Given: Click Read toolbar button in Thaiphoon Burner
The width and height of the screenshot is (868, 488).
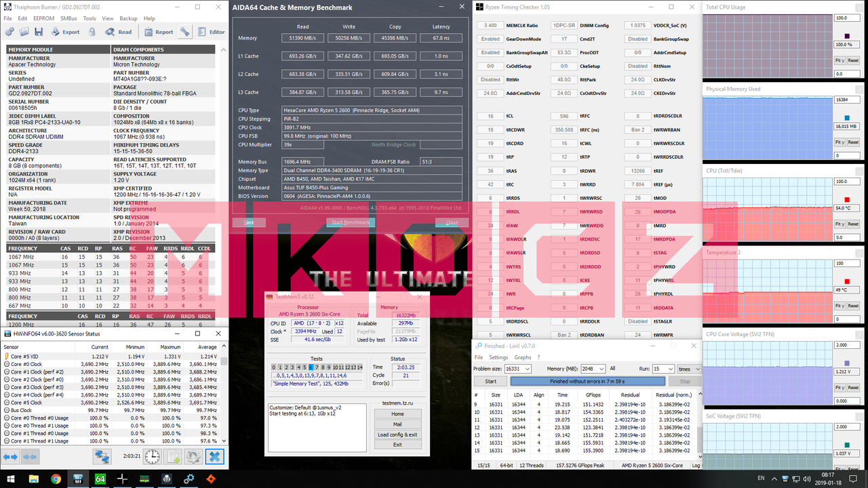Looking at the screenshot, I should [x=119, y=32].
